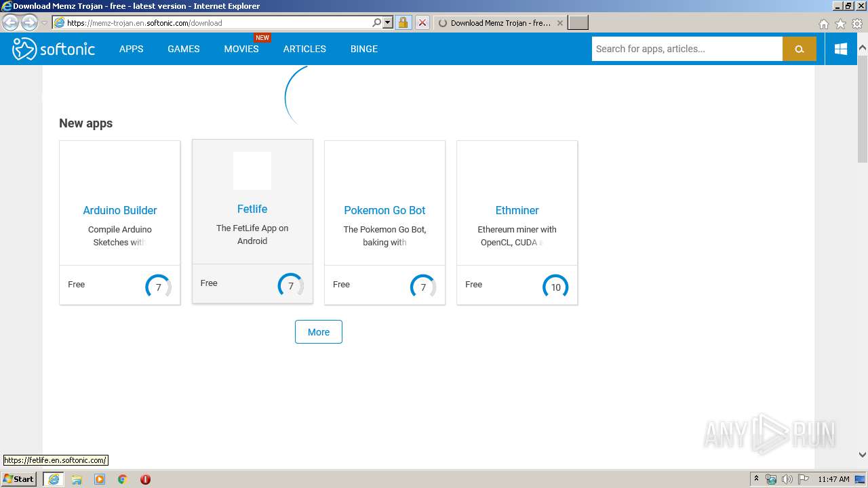Click the network tray icon
This screenshot has height=488, width=868.
coord(771,479)
